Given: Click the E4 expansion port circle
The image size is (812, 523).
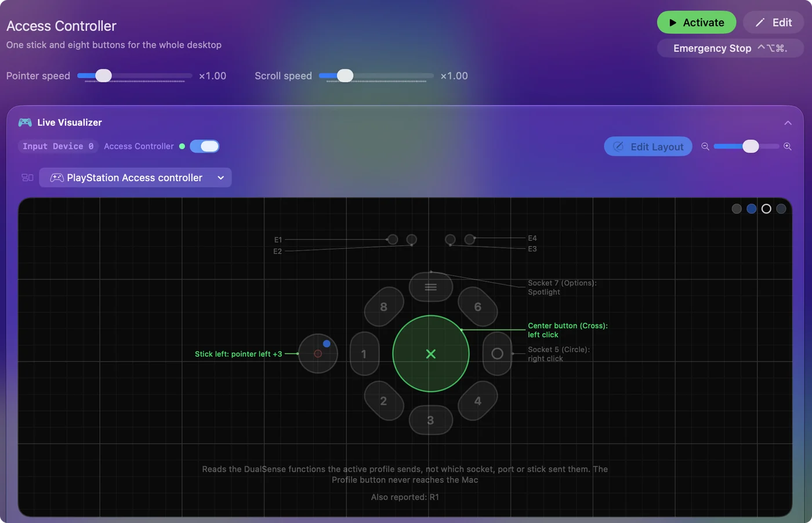Looking at the screenshot, I should click(x=470, y=239).
